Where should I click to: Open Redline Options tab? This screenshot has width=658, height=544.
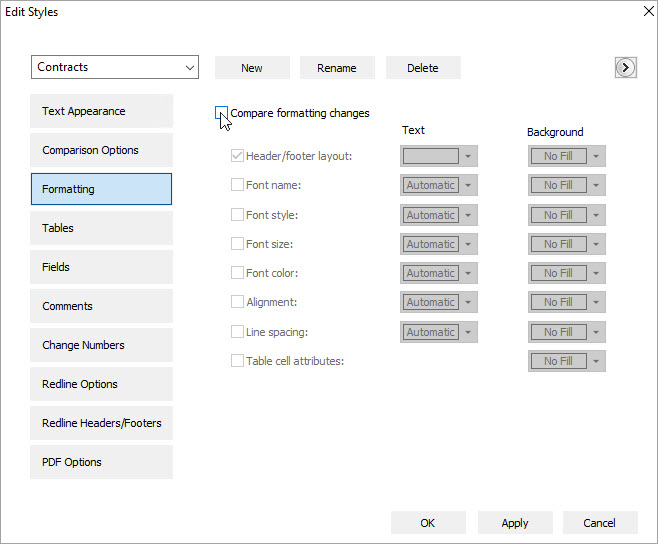[101, 384]
